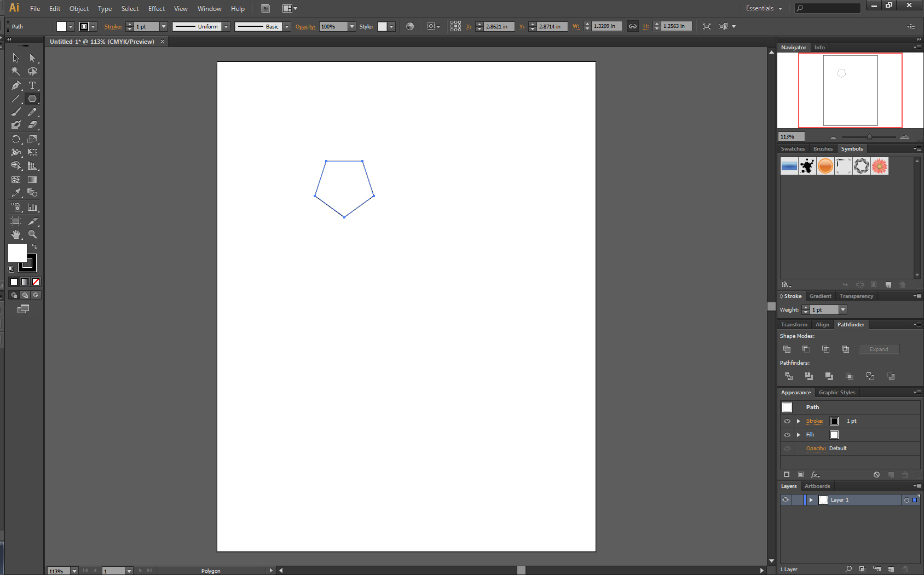Click the Unite shape mode icon
924x575 pixels.
pos(787,349)
